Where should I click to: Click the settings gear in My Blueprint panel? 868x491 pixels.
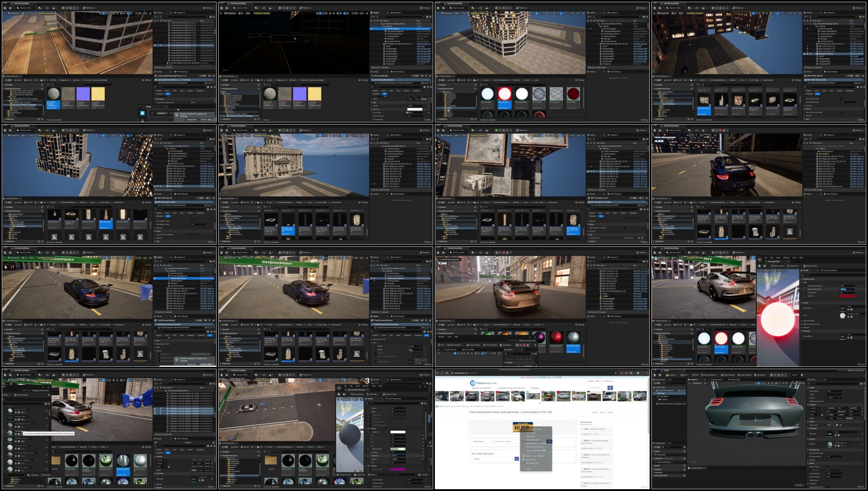click(x=684, y=447)
